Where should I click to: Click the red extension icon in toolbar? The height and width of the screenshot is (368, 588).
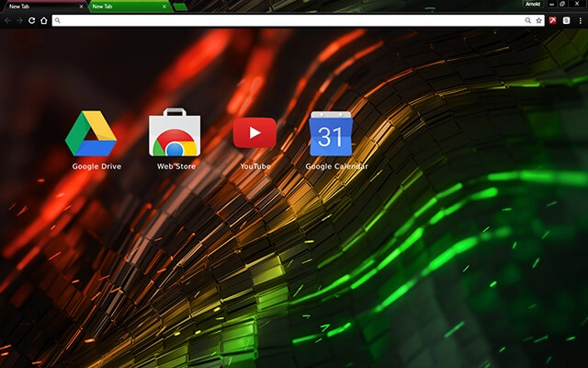553,20
